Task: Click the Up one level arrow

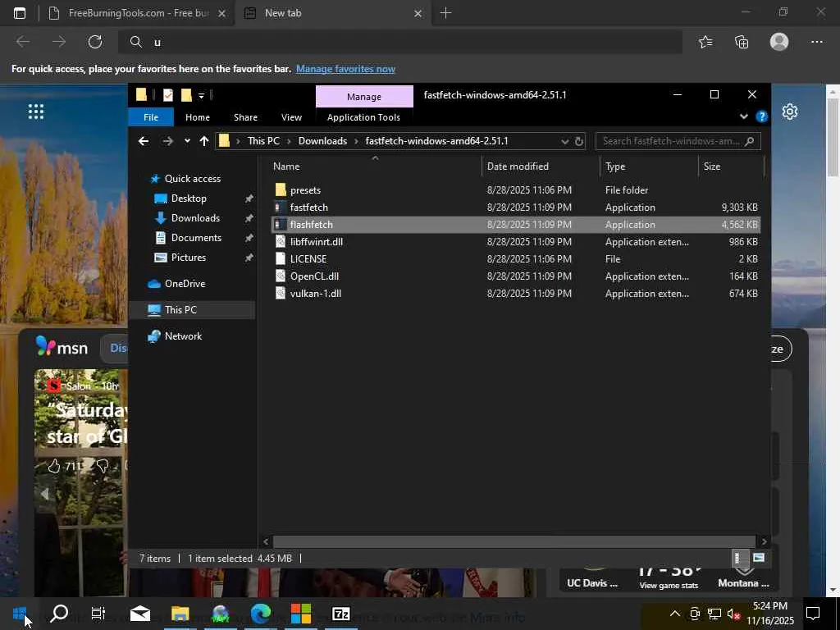Action: (204, 141)
